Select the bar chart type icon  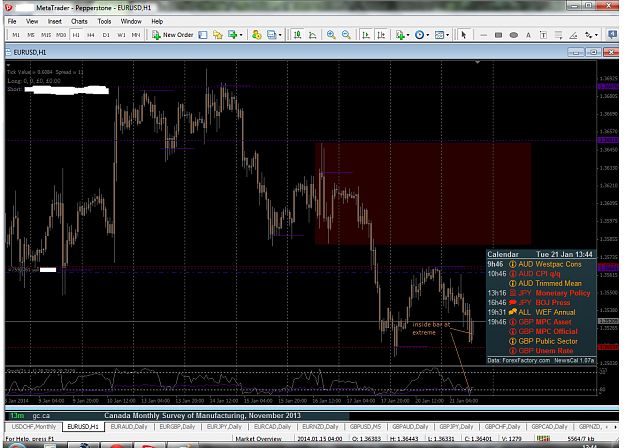297,35
